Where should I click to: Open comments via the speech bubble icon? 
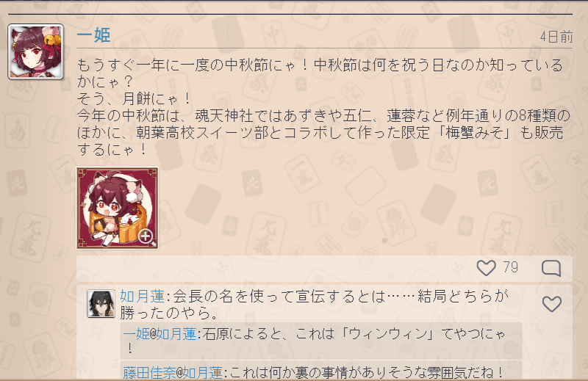point(551,268)
